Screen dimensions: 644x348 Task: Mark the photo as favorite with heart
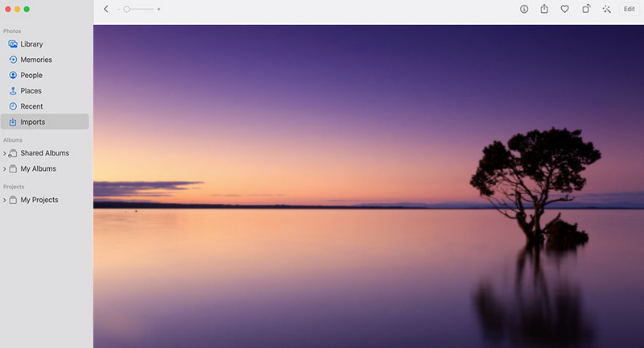565,9
